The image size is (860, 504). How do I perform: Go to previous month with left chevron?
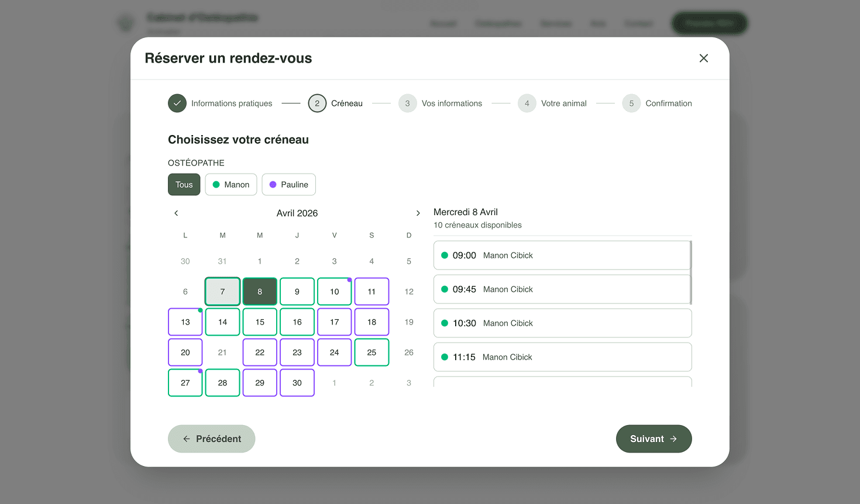[x=176, y=213]
